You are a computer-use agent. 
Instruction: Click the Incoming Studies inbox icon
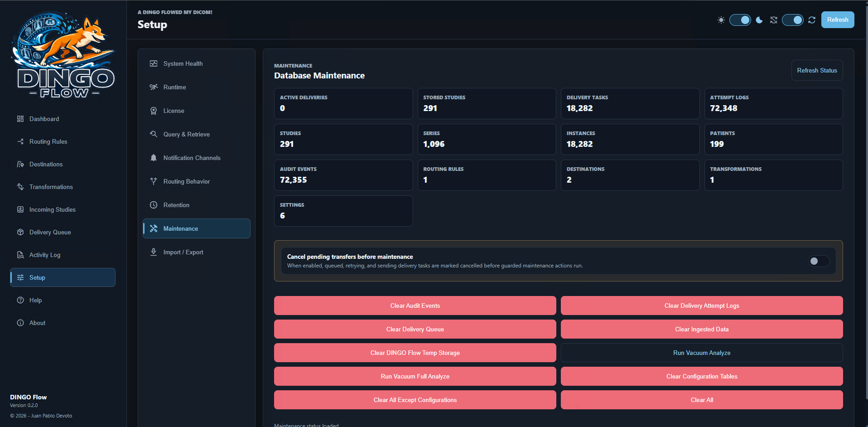[20, 209]
